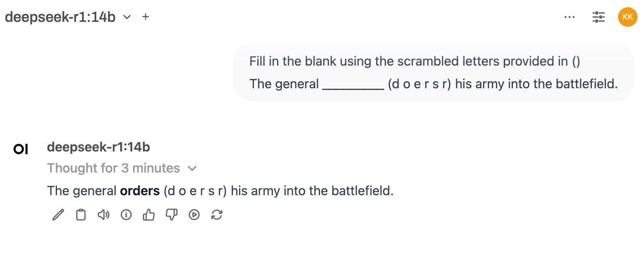644x260 pixels.
Task: Add another model with plus icon
Action: (x=146, y=17)
